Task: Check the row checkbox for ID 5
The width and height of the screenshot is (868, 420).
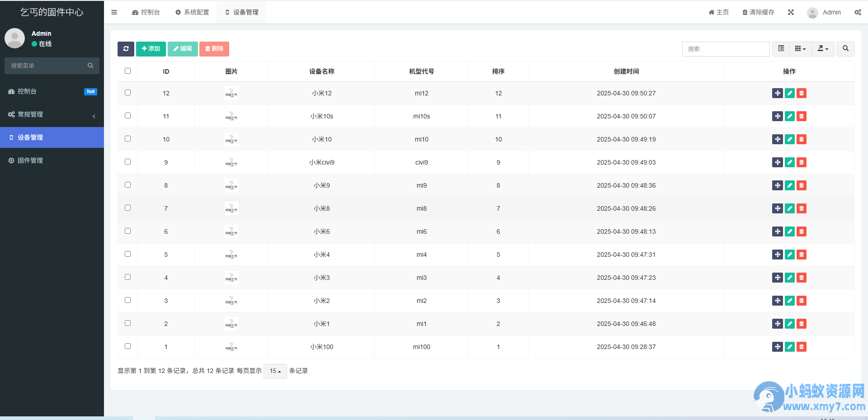Action: point(127,254)
